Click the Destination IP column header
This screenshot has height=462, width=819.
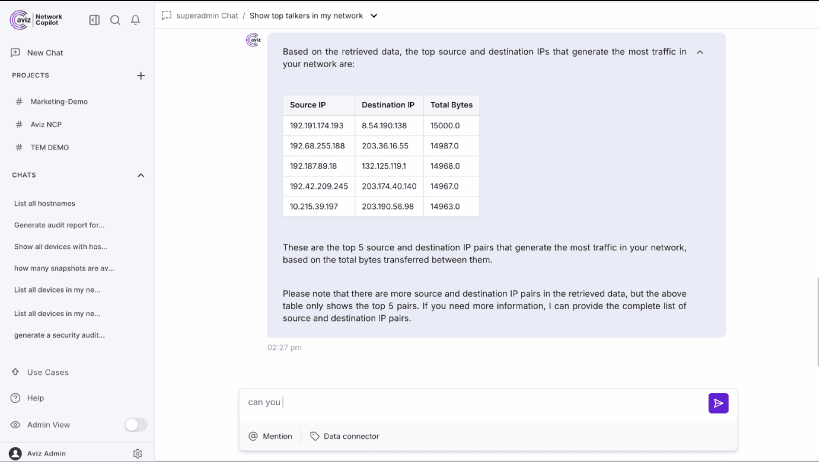tap(389, 105)
